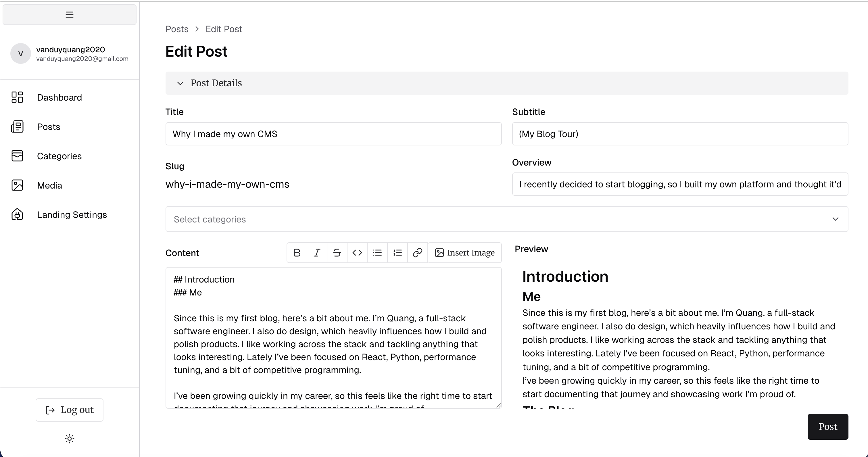Image resolution: width=868 pixels, height=457 pixels.
Task: Insert a bulleted list
Action: pos(377,253)
